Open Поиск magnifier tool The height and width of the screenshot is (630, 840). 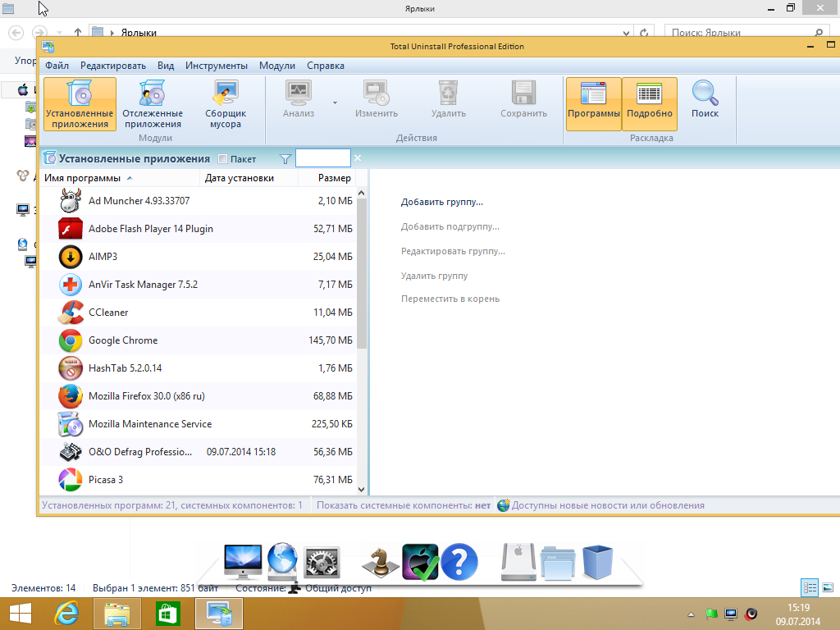click(705, 99)
